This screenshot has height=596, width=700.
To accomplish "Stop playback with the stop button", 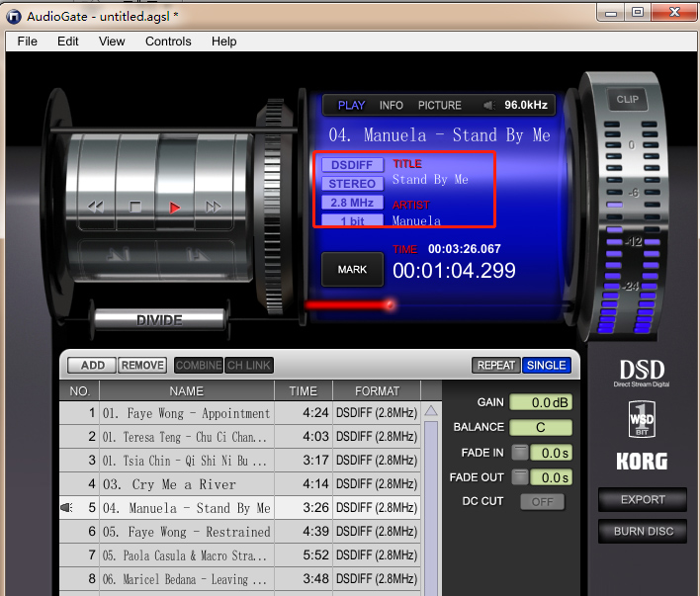I will tap(135, 207).
